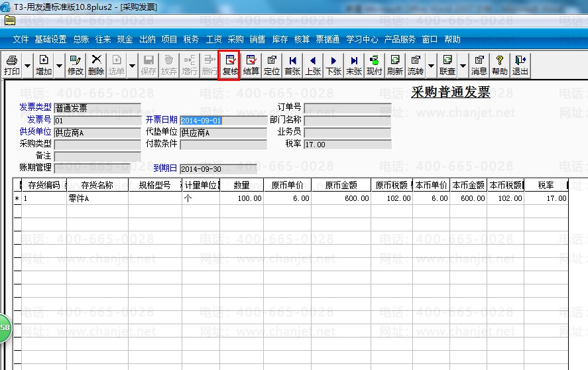Open the 基础设置 menu
The image size is (588, 370).
(50, 39)
